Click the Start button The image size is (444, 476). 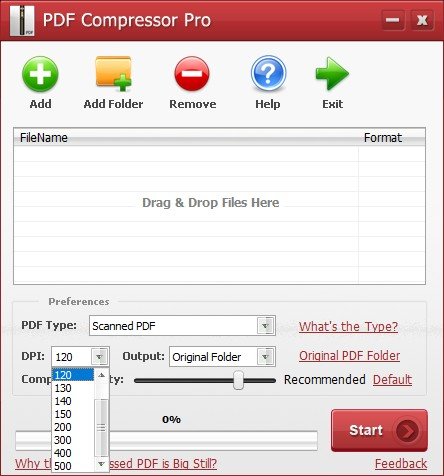click(379, 430)
